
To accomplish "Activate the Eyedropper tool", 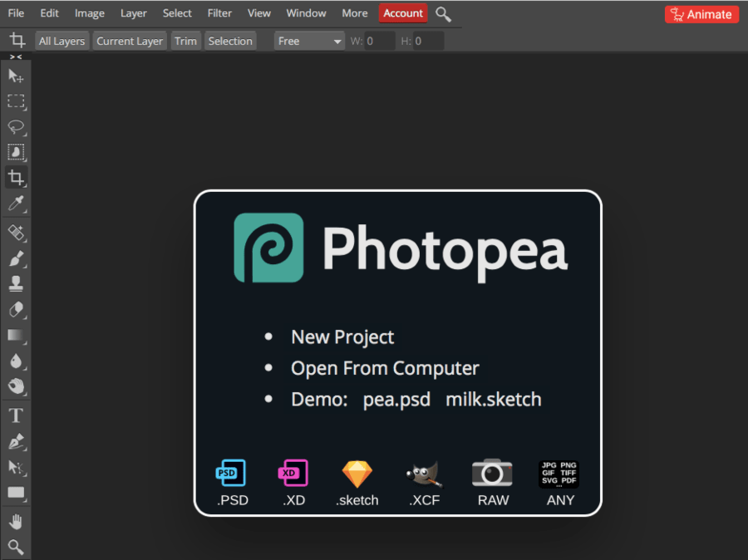I will [x=16, y=204].
